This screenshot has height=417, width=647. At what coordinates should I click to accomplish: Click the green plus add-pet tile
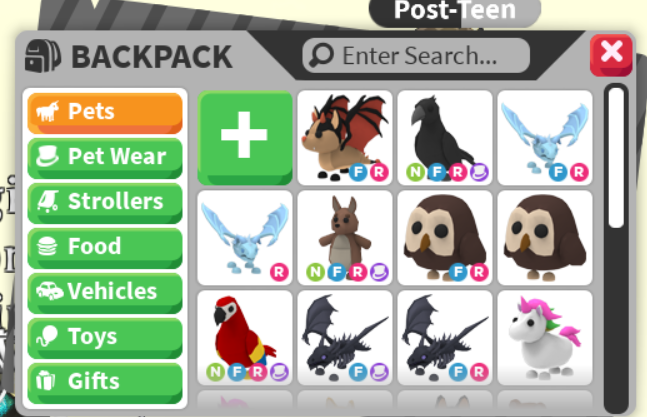click(245, 138)
